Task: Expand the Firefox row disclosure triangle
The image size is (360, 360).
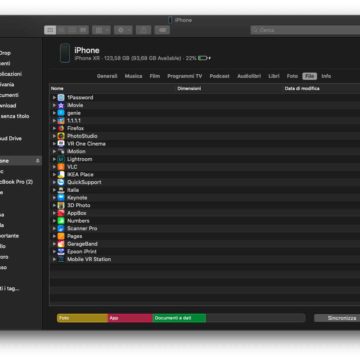Action: [54, 128]
